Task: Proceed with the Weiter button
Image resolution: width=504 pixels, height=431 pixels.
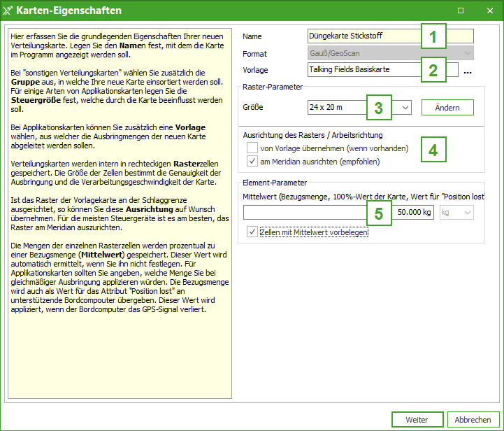Action: tap(417, 420)
